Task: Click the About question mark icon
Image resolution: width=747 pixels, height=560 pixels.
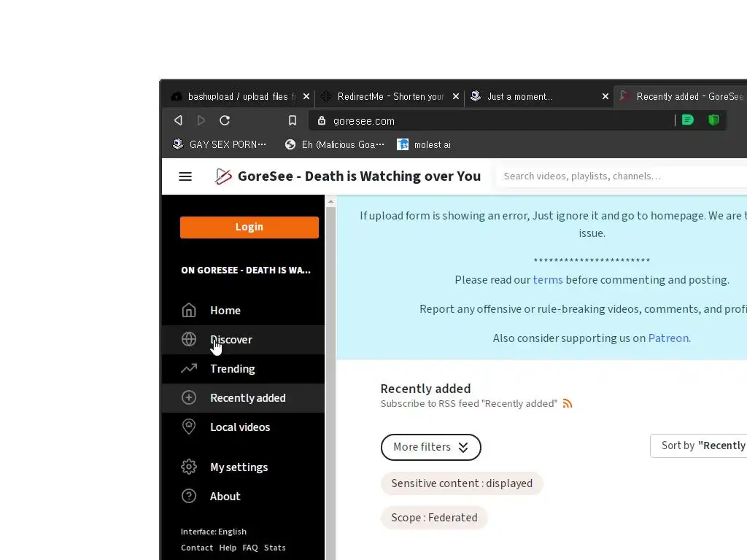Action: pos(189,496)
